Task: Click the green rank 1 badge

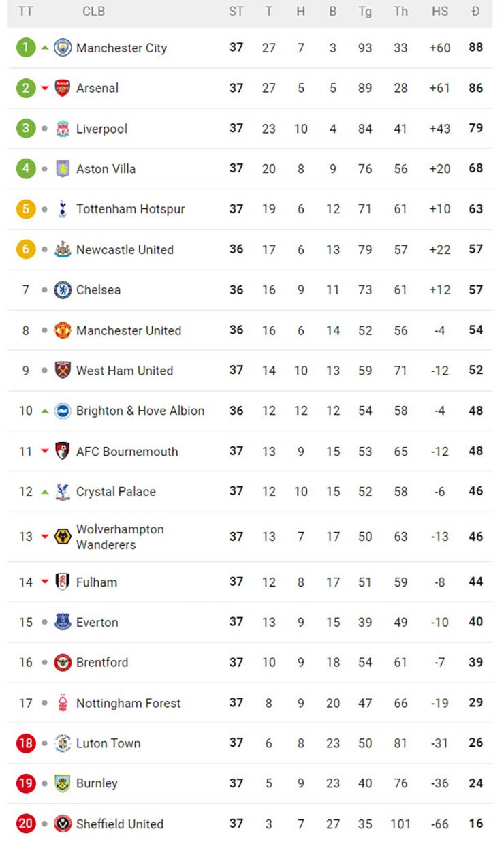Action: [26, 48]
